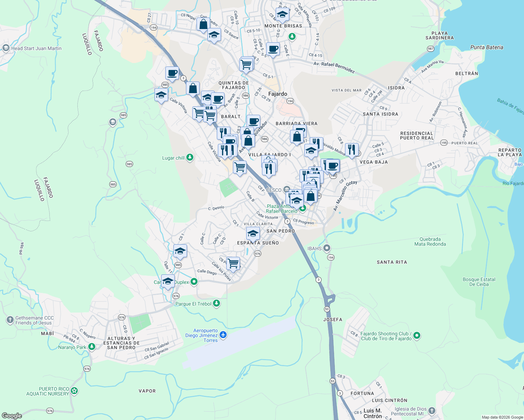
Task: Click the BELTRÁN label
Action: coord(467,73)
